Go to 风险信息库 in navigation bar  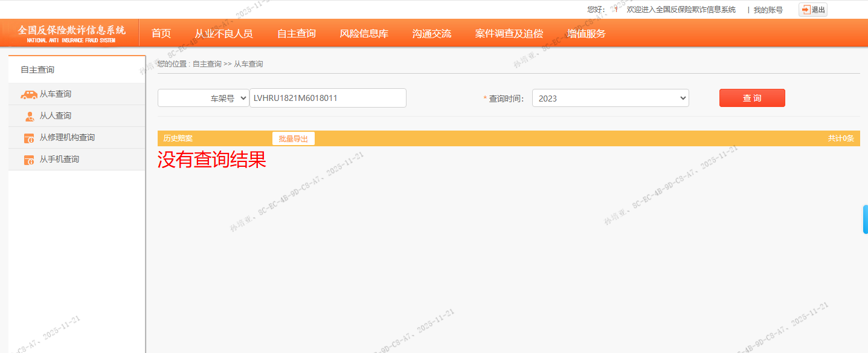pyautogui.click(x=364, y=34)
